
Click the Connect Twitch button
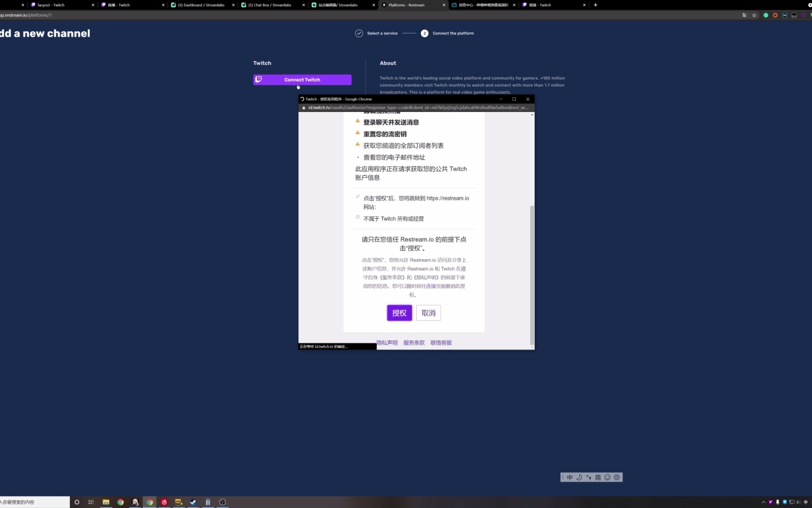click(302, 80)
